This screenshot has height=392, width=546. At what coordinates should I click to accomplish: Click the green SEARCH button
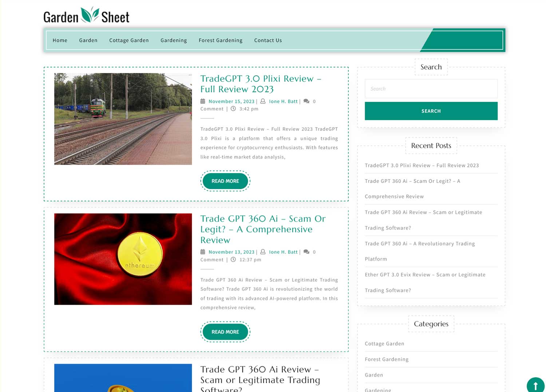pos(431,111)
